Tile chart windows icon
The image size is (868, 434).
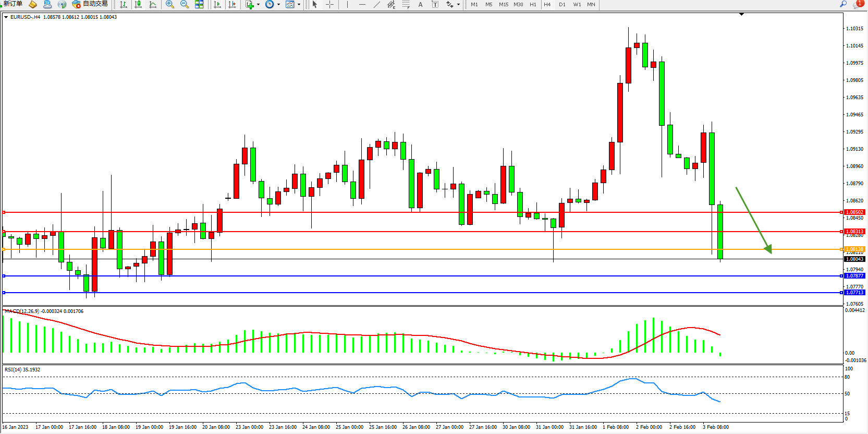click(x=199, y=5)
